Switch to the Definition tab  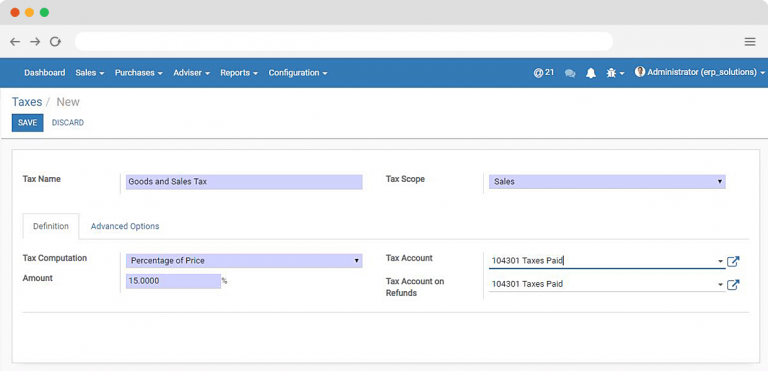point(51,226)
